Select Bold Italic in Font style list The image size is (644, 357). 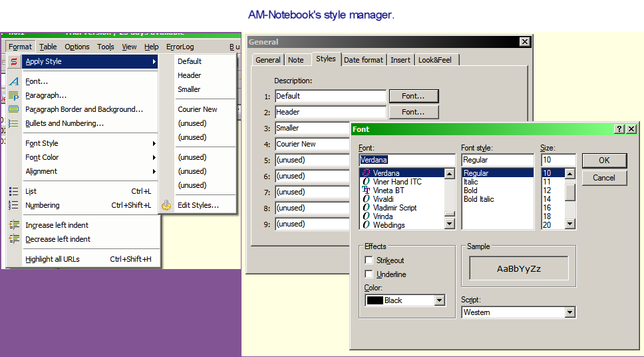click(x=478, y=199)
